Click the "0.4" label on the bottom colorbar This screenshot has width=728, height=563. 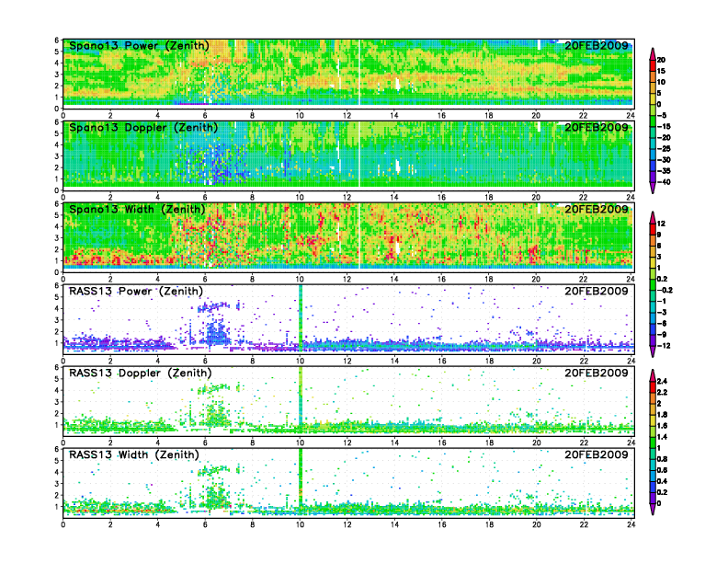point(663,481)
